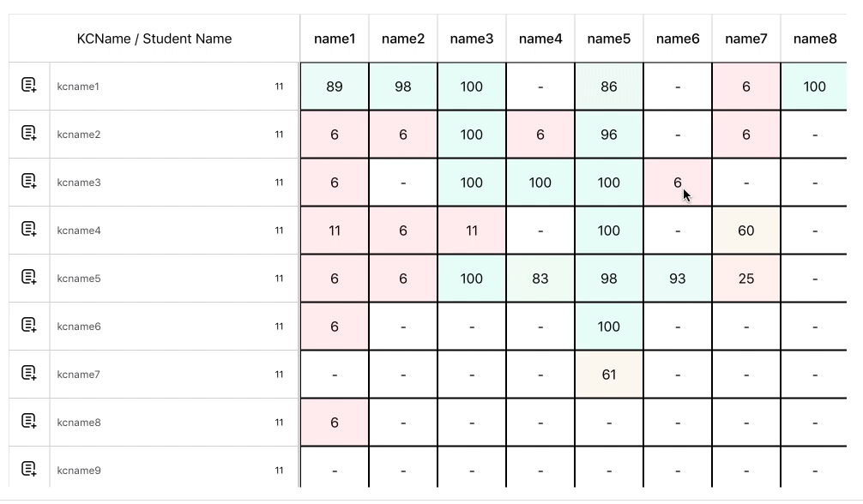863x504 pixels.
Task: Click the count 11 next to kcname1
Action: coord(281,86)
